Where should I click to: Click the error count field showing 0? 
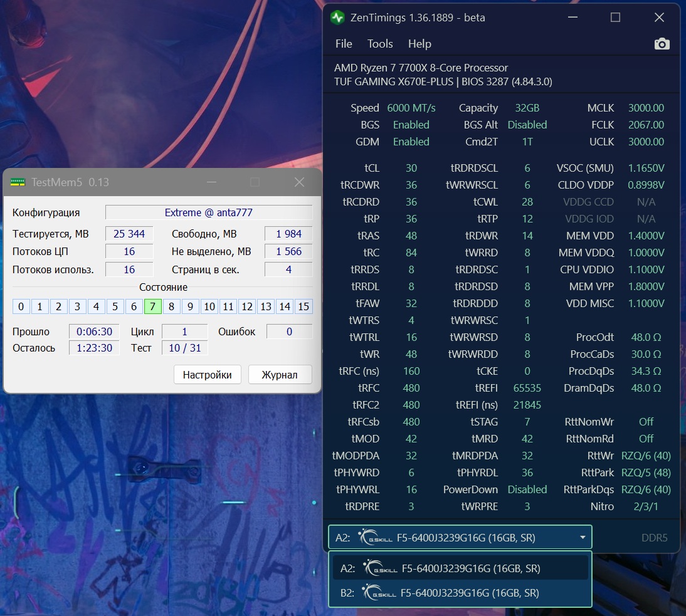(289, 331)
